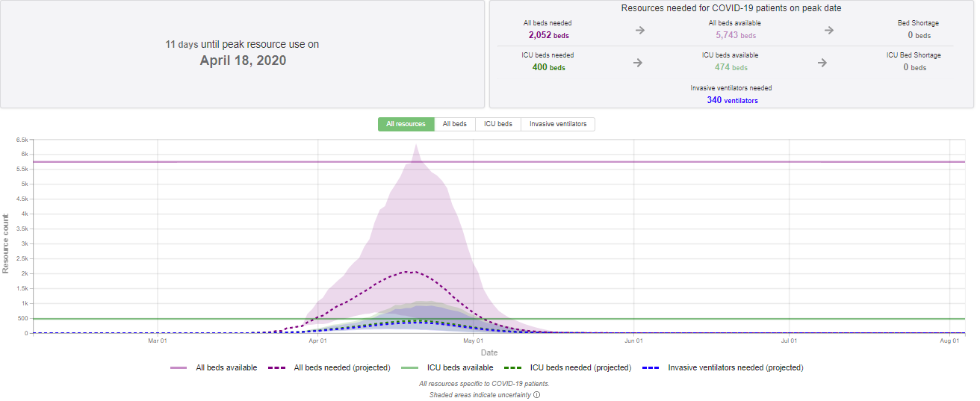The image size is (980, 401).
Task: Click the Apr 01 date axis label
Action: point(318,341)
